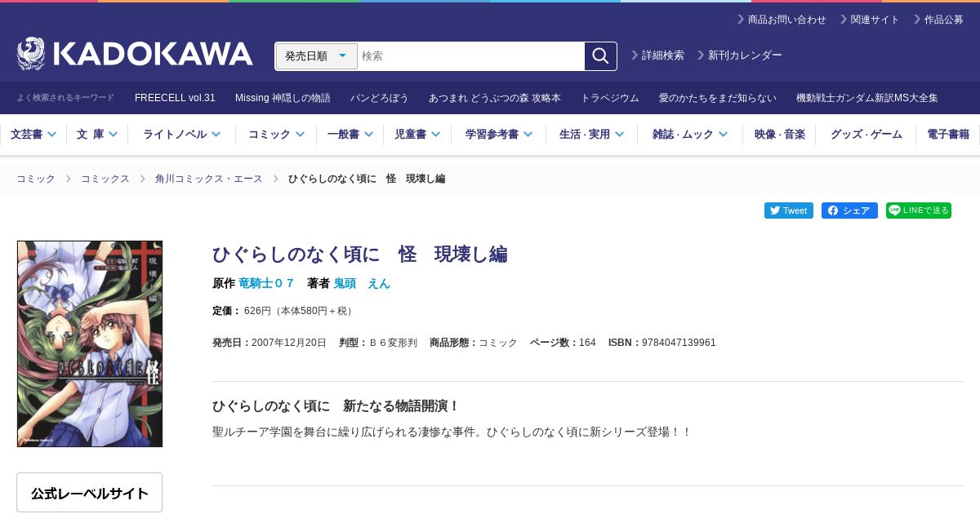The image size is (980, 514).
Task: Share via the Twitter Tweet button
Action: [x=789, y=210]
